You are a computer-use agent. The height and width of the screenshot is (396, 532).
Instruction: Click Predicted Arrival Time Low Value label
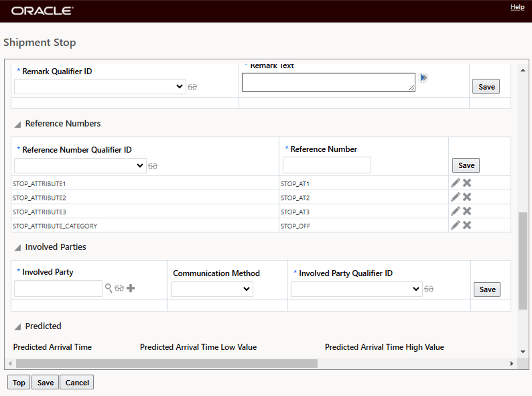[x=198, y=347]
